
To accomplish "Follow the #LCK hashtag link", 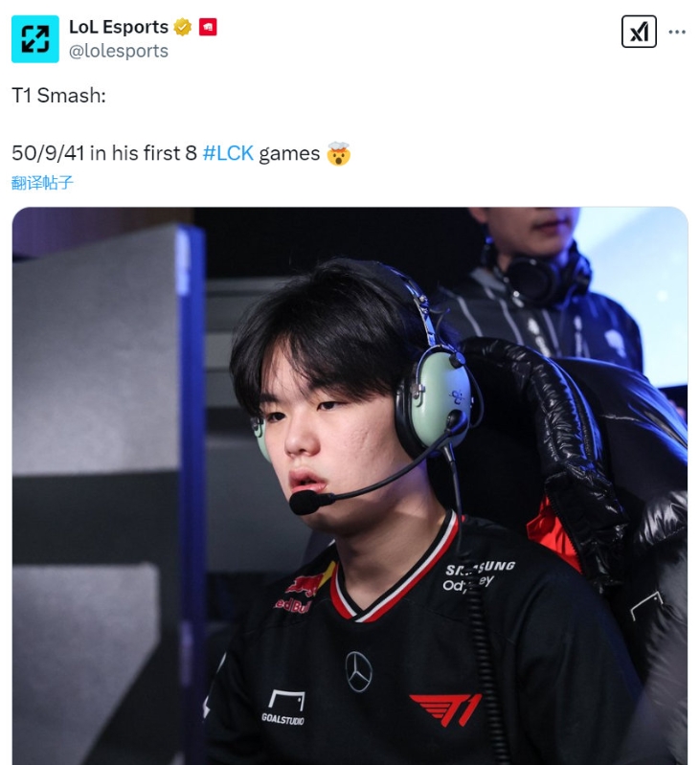I will (x=228, y=153).
